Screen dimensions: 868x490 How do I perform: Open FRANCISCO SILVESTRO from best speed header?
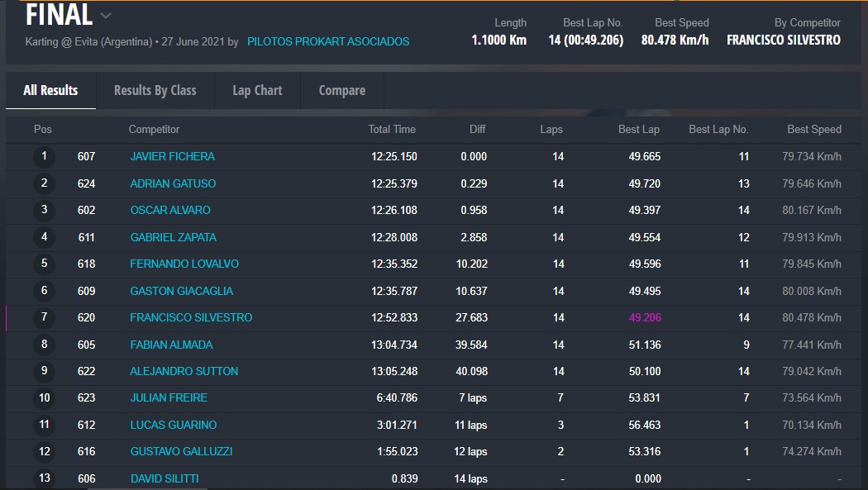click(783, 40)
